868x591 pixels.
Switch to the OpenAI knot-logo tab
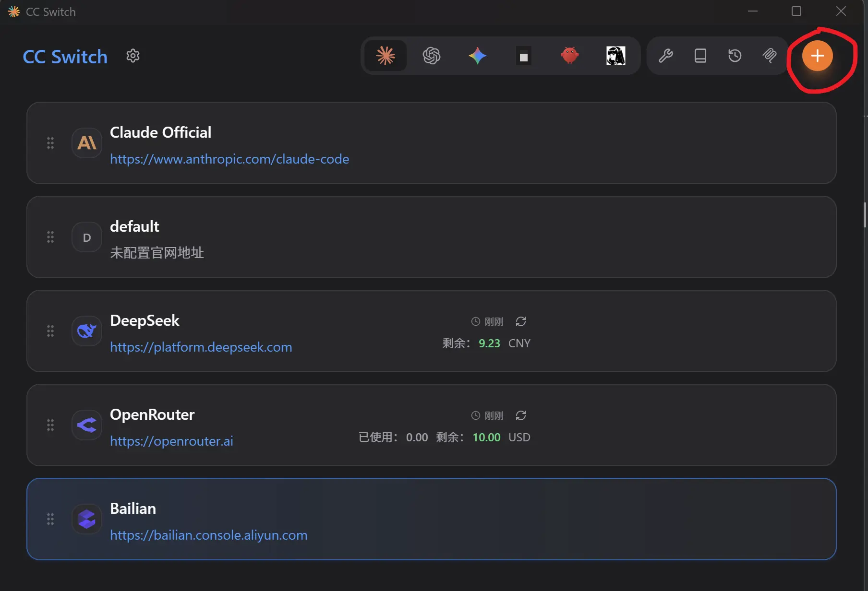tap(432, 56)
